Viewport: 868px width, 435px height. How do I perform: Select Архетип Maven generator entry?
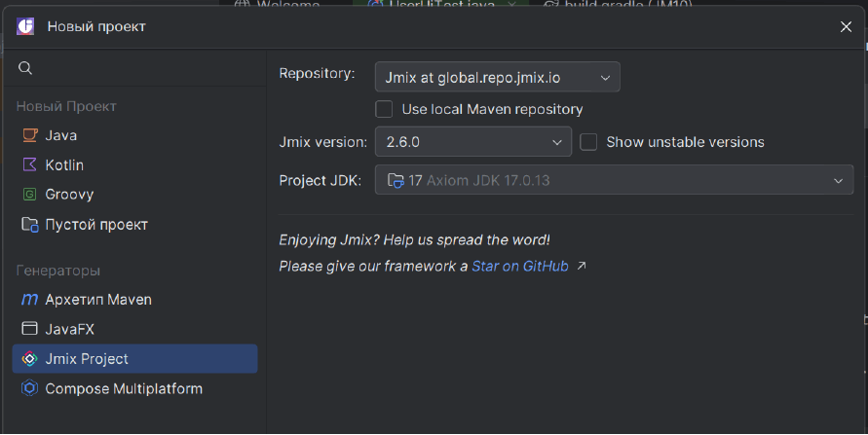tap(97, 300)
